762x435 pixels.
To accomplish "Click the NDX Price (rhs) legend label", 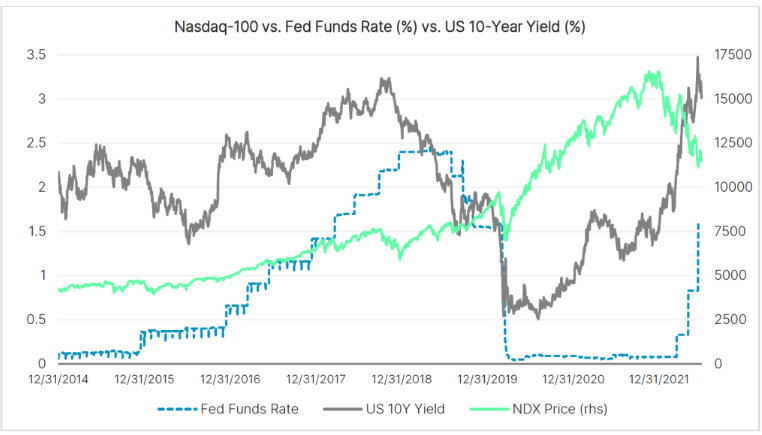I will coord(564,409).
